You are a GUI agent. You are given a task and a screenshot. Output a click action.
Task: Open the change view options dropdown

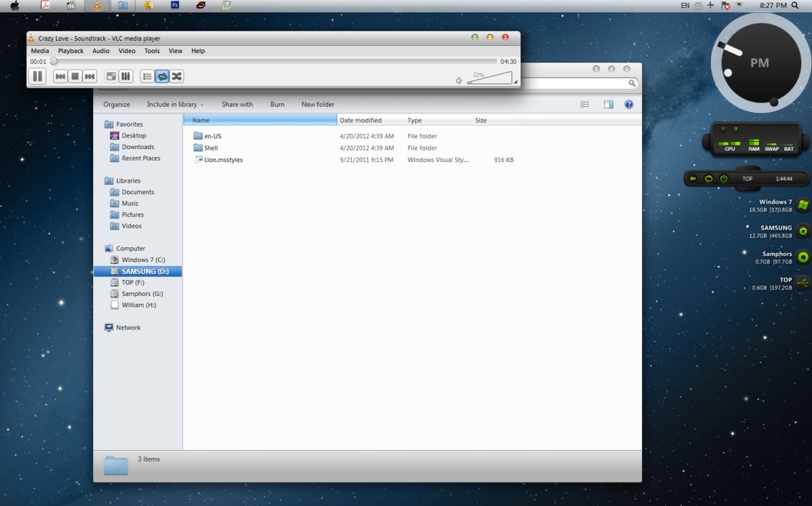585,105
